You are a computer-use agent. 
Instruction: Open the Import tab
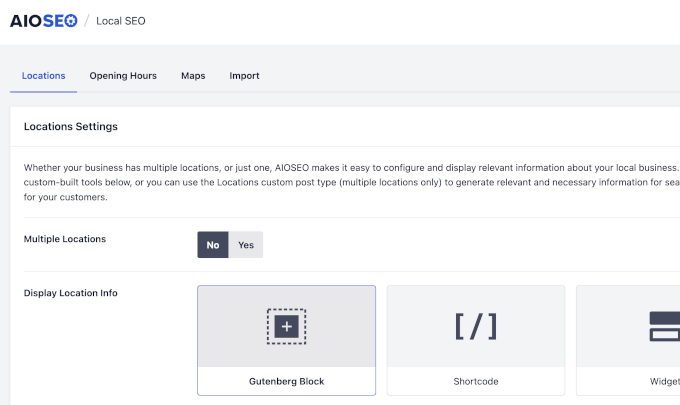click(x=244, y=76)
